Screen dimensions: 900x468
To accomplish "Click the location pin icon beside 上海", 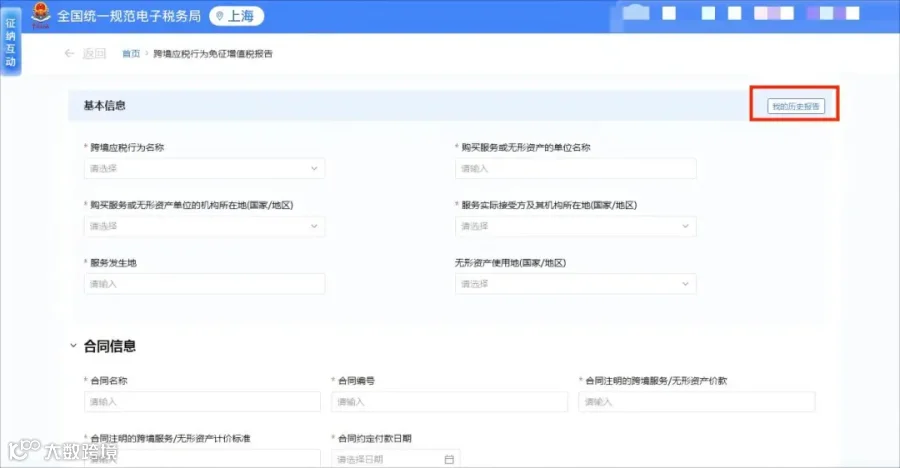I will tap(219, 16).
